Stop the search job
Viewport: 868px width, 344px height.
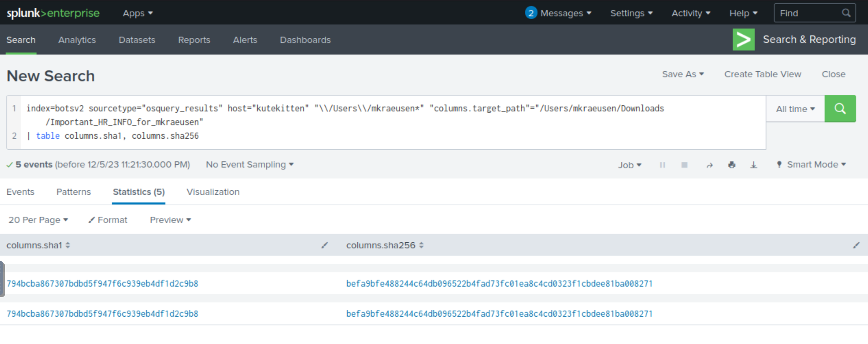click(x=684, y=165)
